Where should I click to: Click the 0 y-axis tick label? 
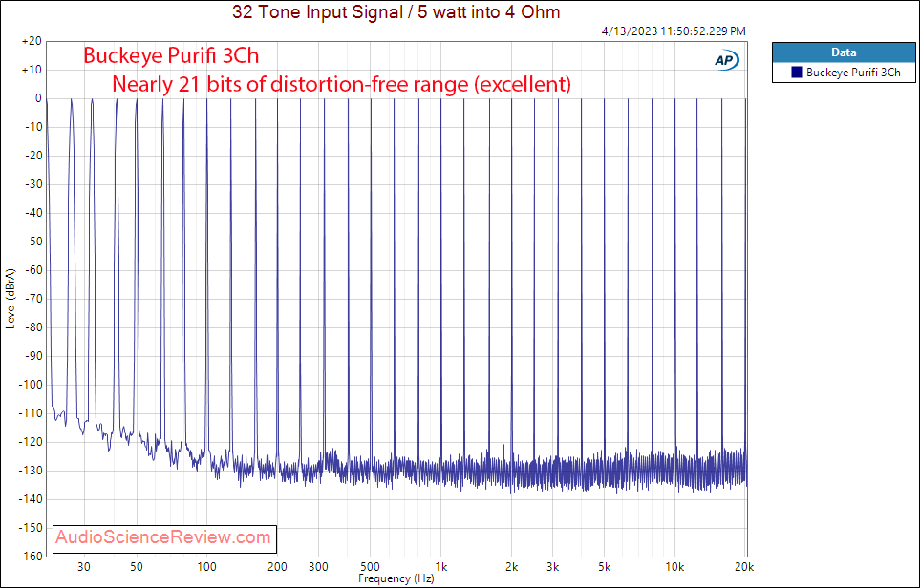pos(38,98)
